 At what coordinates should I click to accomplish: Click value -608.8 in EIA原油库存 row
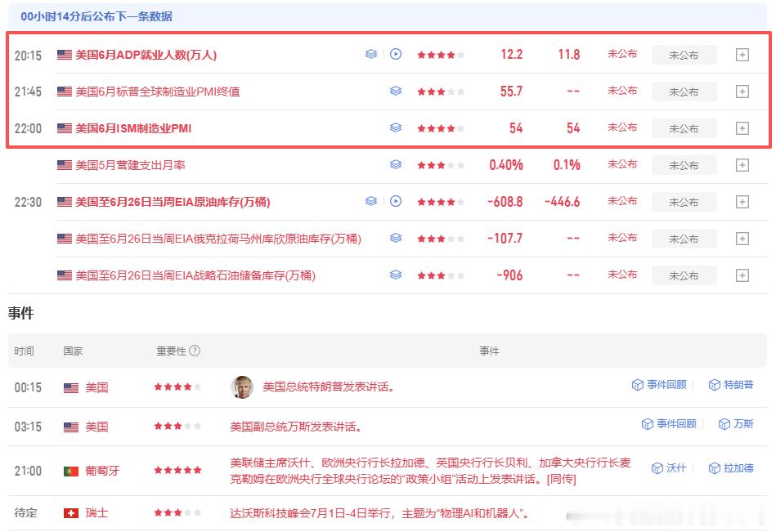pos(505,201)
